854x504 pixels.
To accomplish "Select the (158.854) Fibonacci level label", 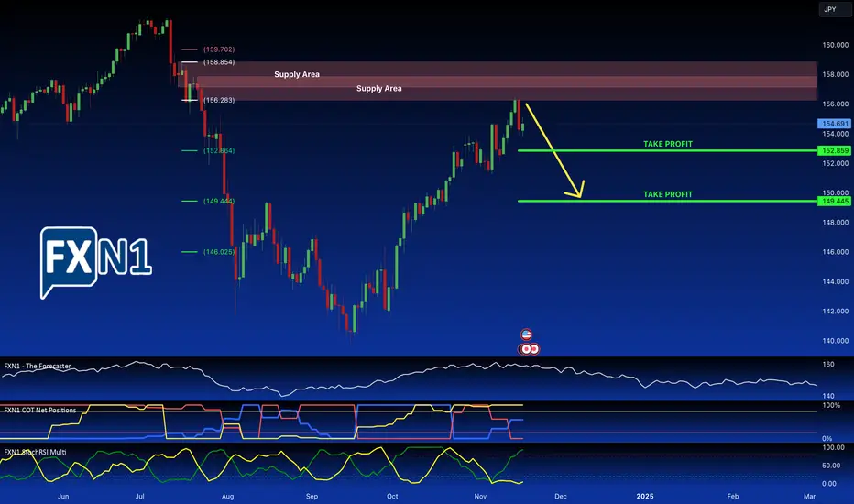I will (219, 62).
